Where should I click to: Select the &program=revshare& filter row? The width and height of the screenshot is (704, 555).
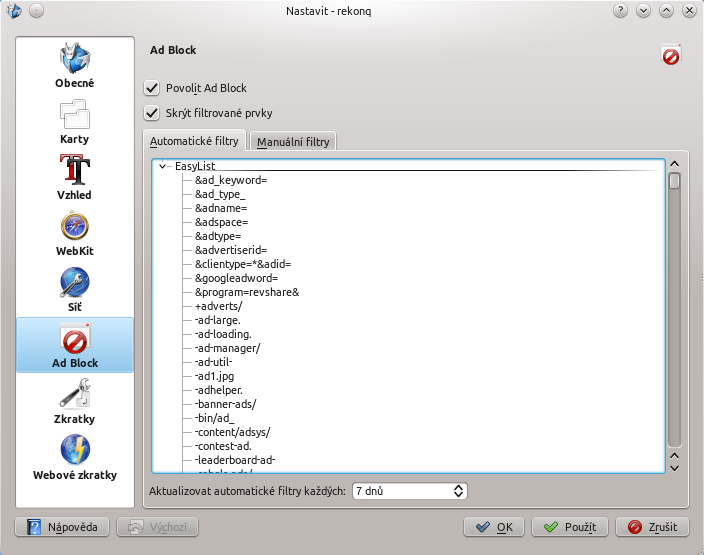[247, 292]
